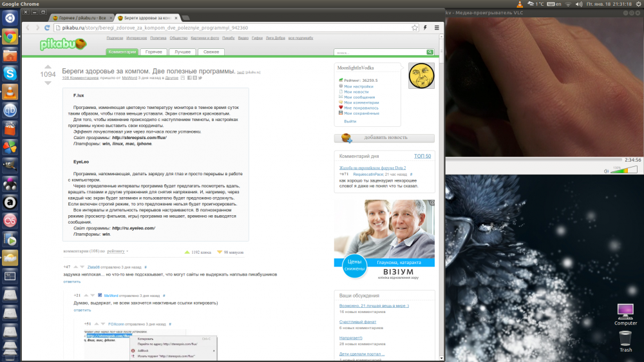Screen dimensions: 644x362
Task: Open the # permalink of Zlata08's comment
Action: [x=146, y=267]
